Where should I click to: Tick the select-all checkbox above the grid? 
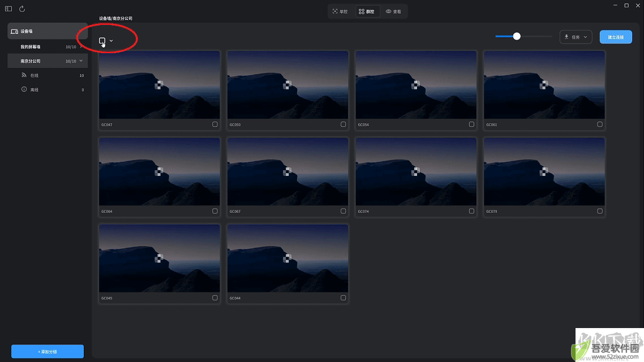point(102,41)
